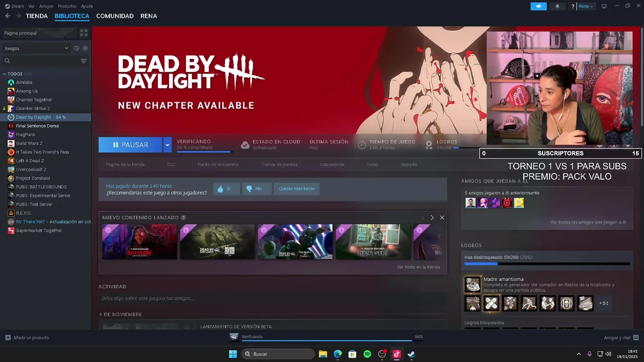Image resolution: width=644 pixels, height=362 pixels.
Task: Collapse the TODOS games group
Action: [x=5, y=74]
